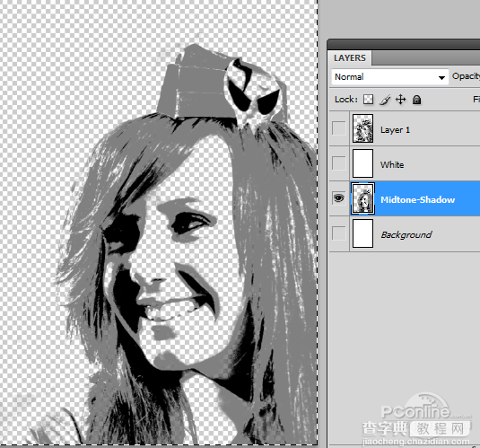Select the Midtone-Shadow layer name

[417, 200]
